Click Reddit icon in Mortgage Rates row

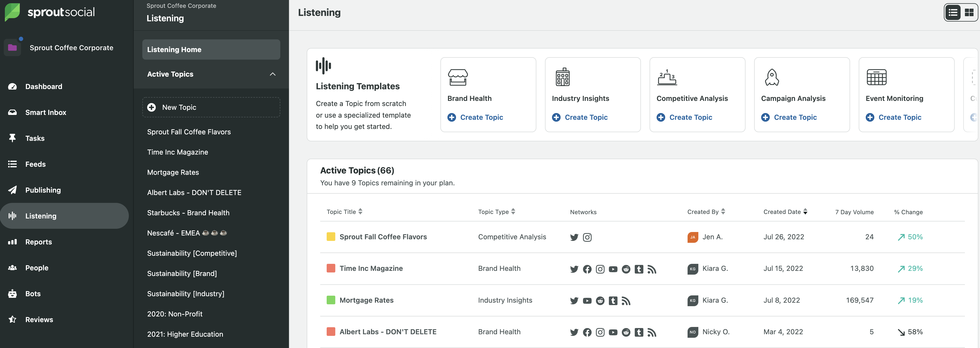600,301
